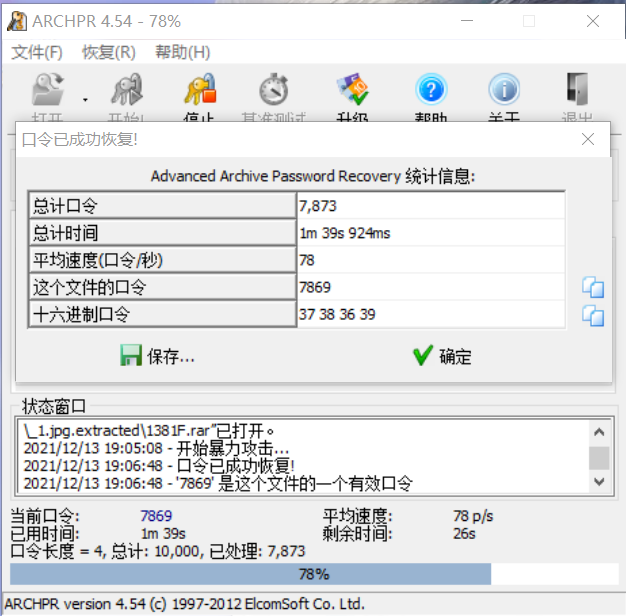626x616 pixels.
Task: Expand the Open icon's dropdown arrow
Action: click(85, 100)
